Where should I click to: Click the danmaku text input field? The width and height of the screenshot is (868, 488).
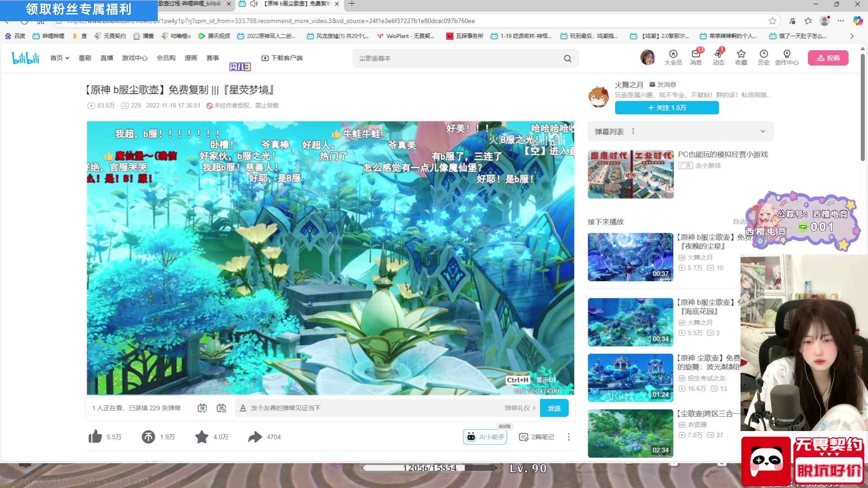375,408
